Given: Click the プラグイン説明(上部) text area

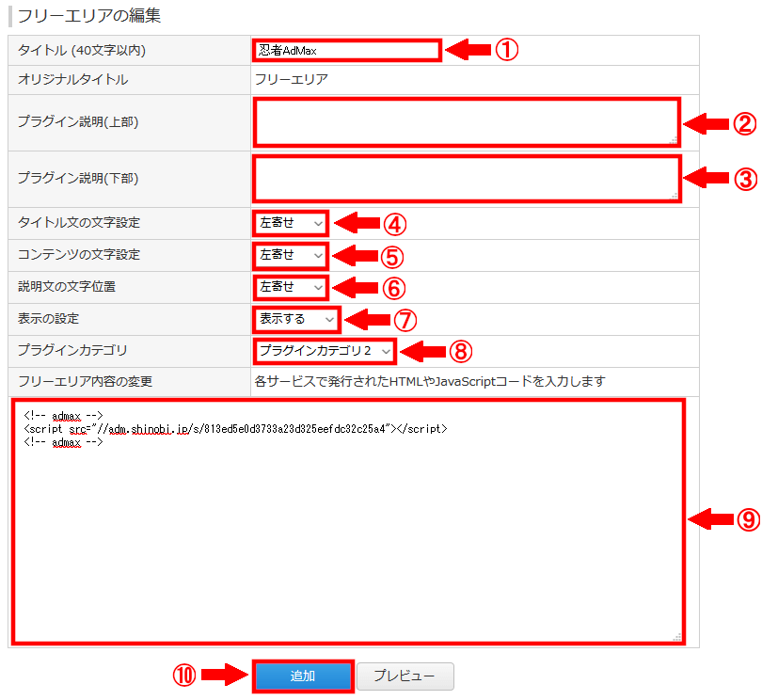Looking at the screenshot, I should pyautogui.click(x=467, y=122).
